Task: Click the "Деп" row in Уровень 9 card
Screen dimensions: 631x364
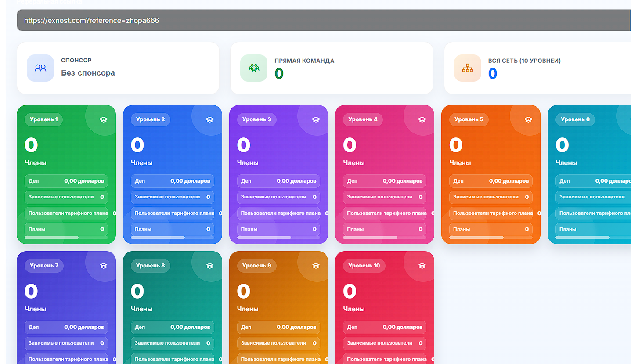Action: (278, 327)
